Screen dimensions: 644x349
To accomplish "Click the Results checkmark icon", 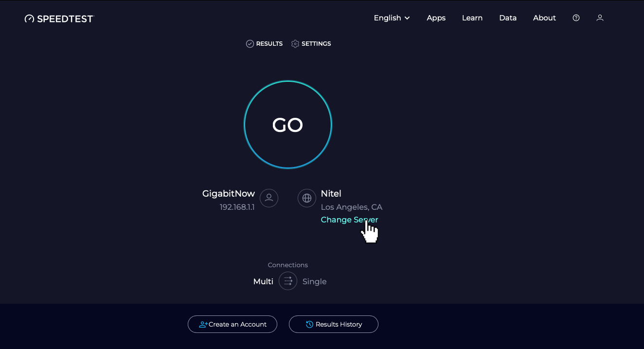I will [250, 44].
